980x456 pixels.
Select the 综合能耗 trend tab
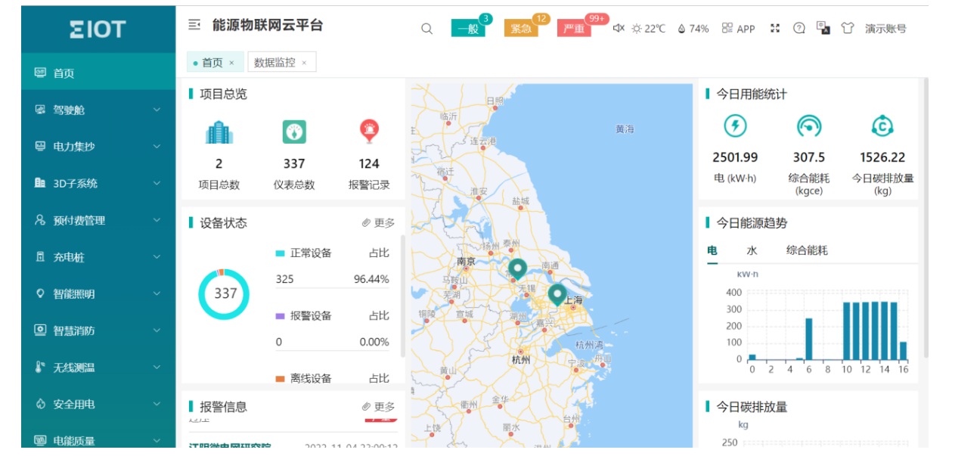[807, 250]
